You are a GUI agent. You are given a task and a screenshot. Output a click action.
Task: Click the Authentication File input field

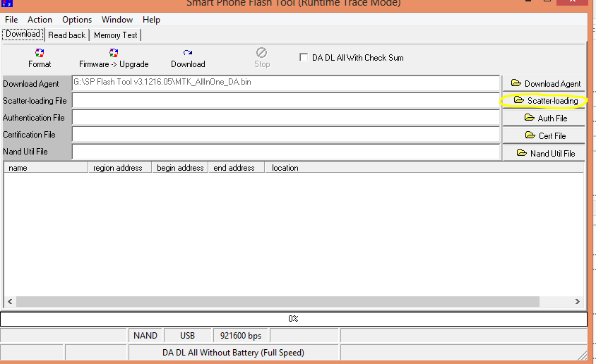286,118
